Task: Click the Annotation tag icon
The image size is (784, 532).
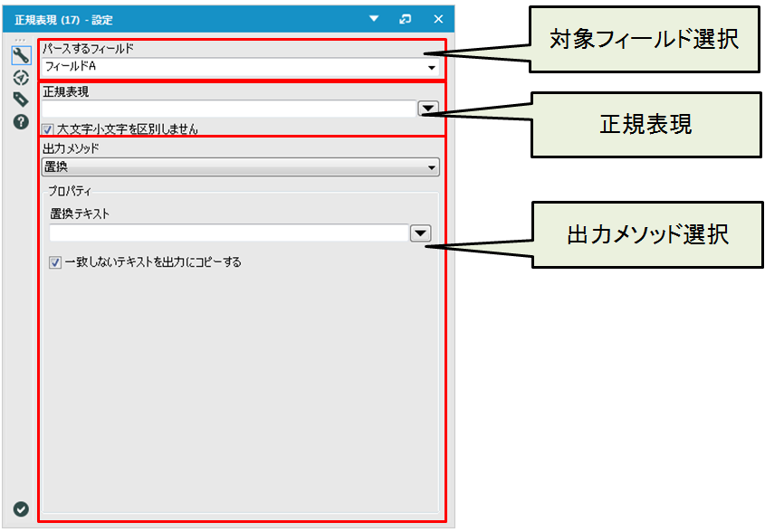Action: click(x=21, y=100)
